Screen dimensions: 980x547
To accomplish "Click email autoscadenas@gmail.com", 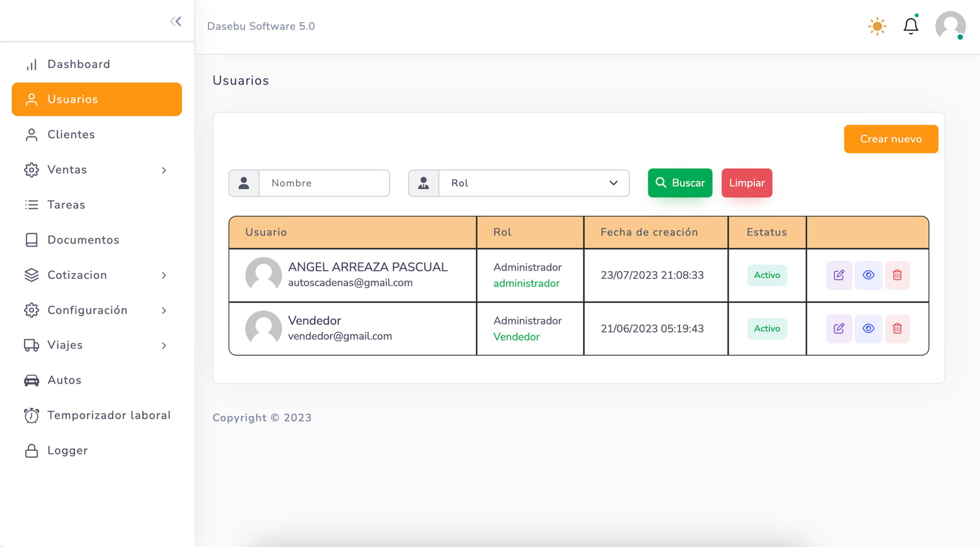I will [x=350, y=283].
